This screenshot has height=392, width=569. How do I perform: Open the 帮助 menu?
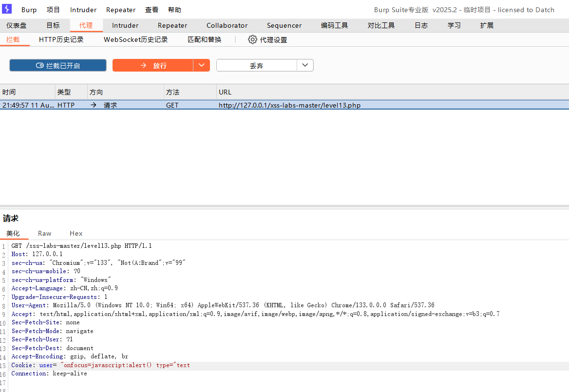point(174,10)
